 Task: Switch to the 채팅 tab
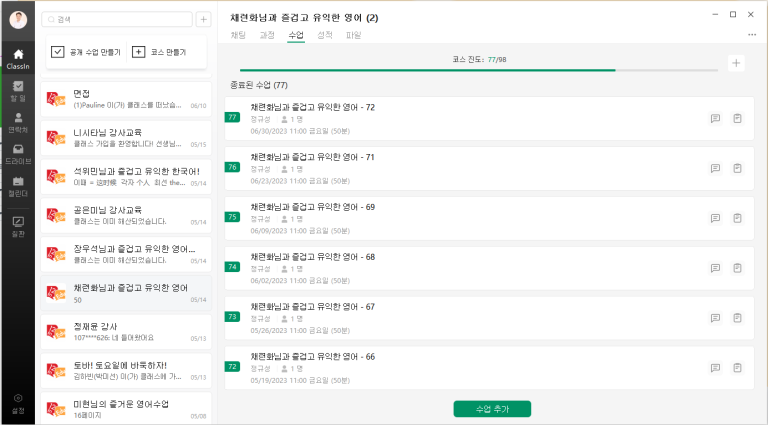(x=238, y=35)
